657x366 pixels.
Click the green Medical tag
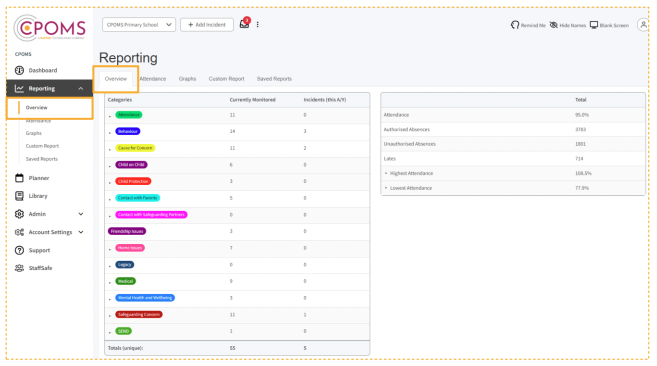pos(125,281)
